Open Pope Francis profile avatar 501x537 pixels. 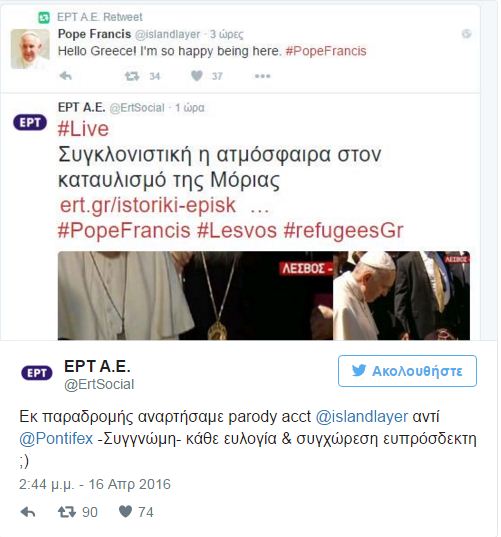click(x=30, y=49)
